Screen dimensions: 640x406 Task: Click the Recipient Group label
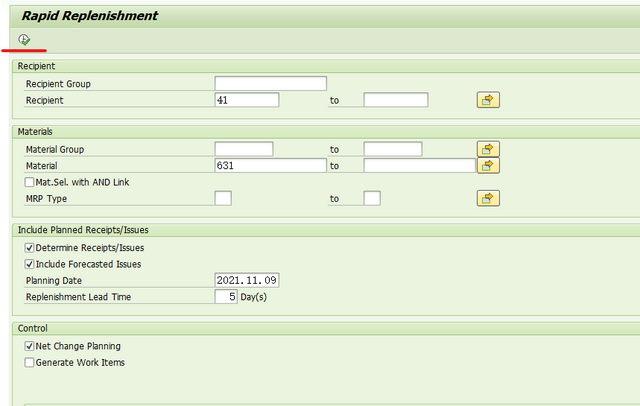tap(58, 84)
